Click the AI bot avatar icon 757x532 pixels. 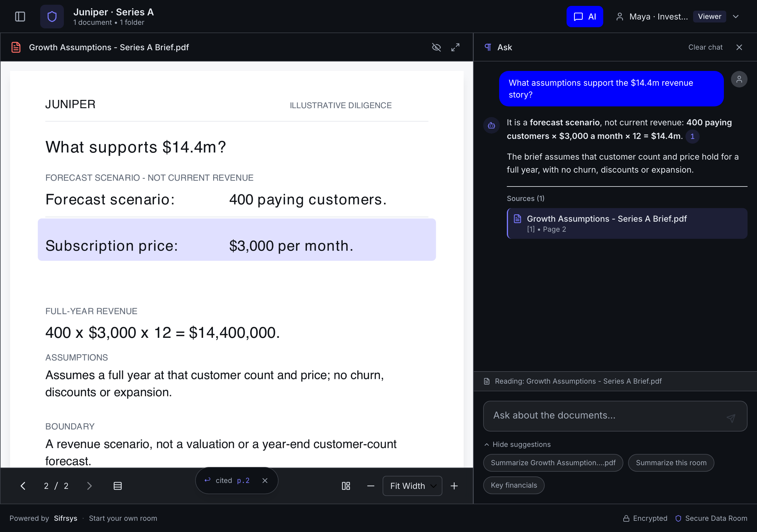click(x=491, y=125)
